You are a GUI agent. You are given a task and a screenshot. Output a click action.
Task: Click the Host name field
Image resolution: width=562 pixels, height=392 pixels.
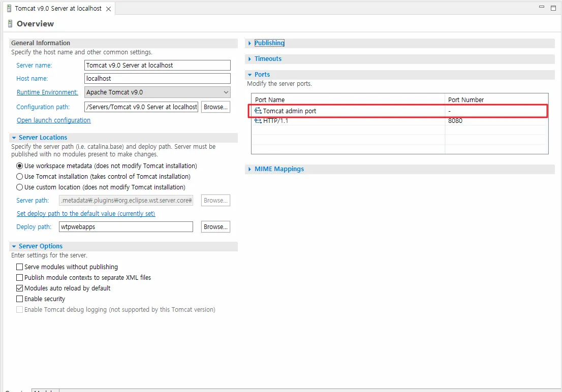tap(158, 79)
